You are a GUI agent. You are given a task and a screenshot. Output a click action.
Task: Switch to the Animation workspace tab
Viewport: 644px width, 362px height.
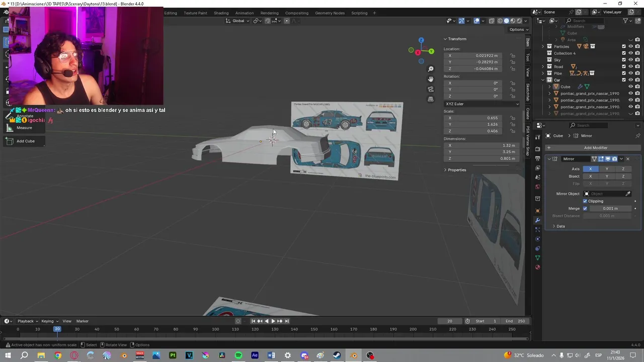[x=245, y=13]
